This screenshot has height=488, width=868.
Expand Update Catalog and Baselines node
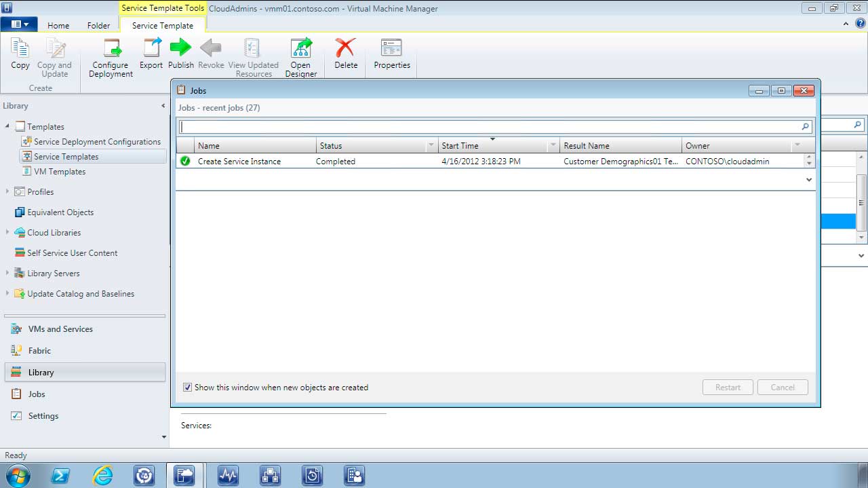[x=7, y=293]
